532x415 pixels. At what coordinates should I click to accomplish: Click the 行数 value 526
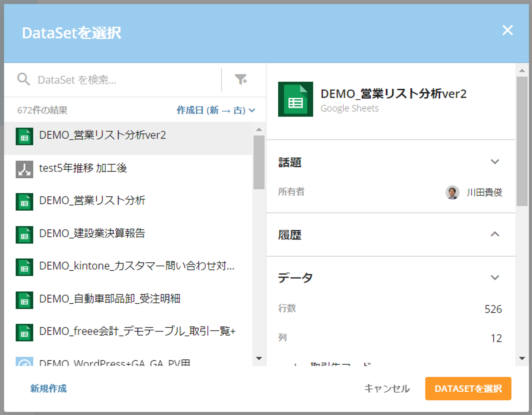click(493, 309)
